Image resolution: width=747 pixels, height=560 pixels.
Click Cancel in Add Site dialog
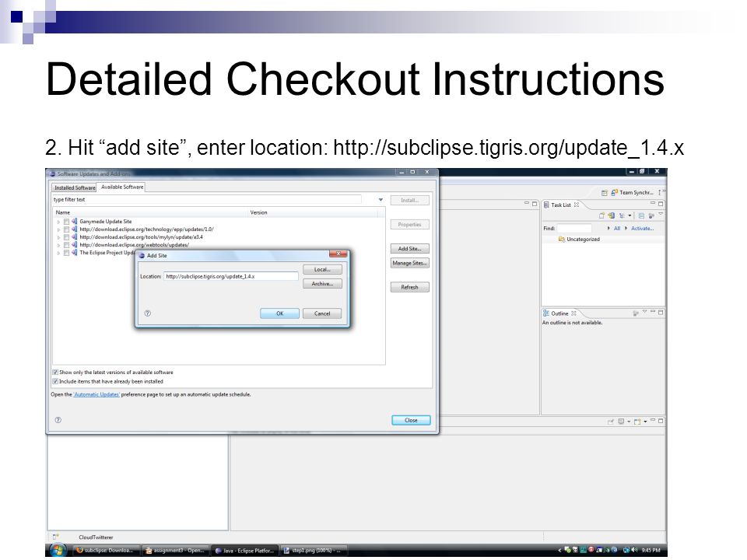click(322, 313)
